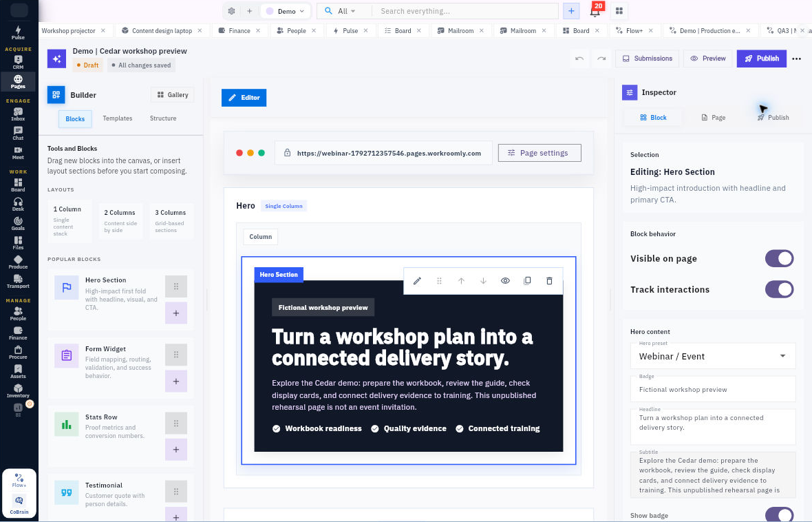Open the Procure module
The image size is (812, 522).
(x=18, y=353)
